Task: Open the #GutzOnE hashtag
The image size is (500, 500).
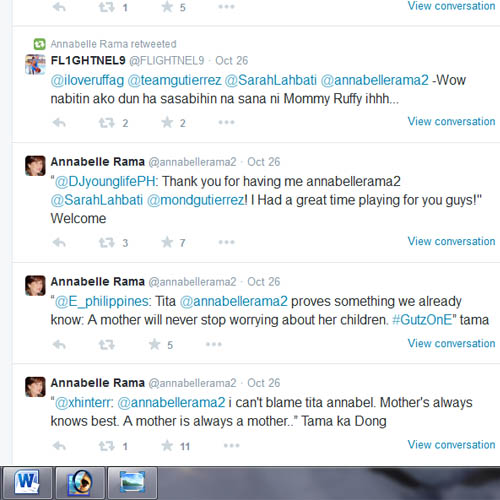Action: (422, 320)
